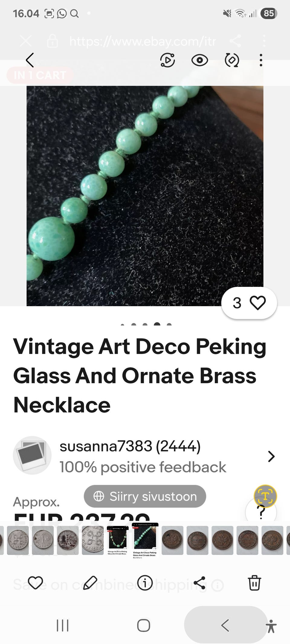Tap the Siirry sivustoon button
290x644 pixels.
click(145, 496)
